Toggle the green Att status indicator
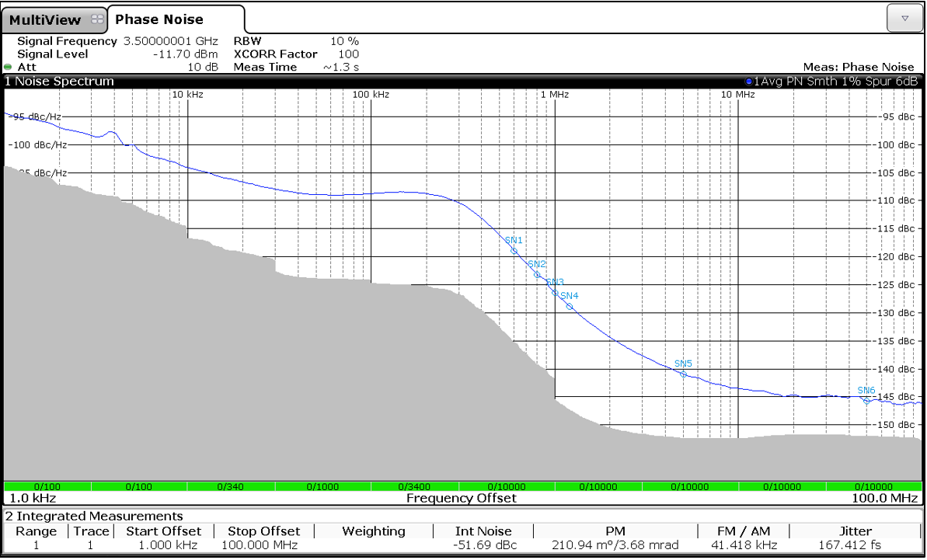927x560 pixels. pyautogui.click(x=7, y=67)
